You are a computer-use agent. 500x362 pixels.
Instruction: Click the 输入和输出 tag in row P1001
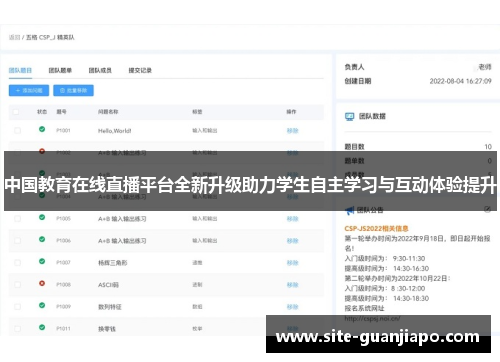pos(205,131)
